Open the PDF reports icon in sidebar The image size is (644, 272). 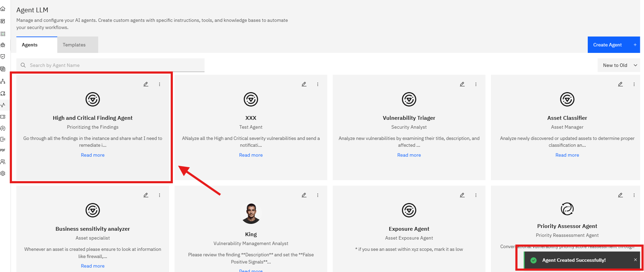(x=3, y=150)
